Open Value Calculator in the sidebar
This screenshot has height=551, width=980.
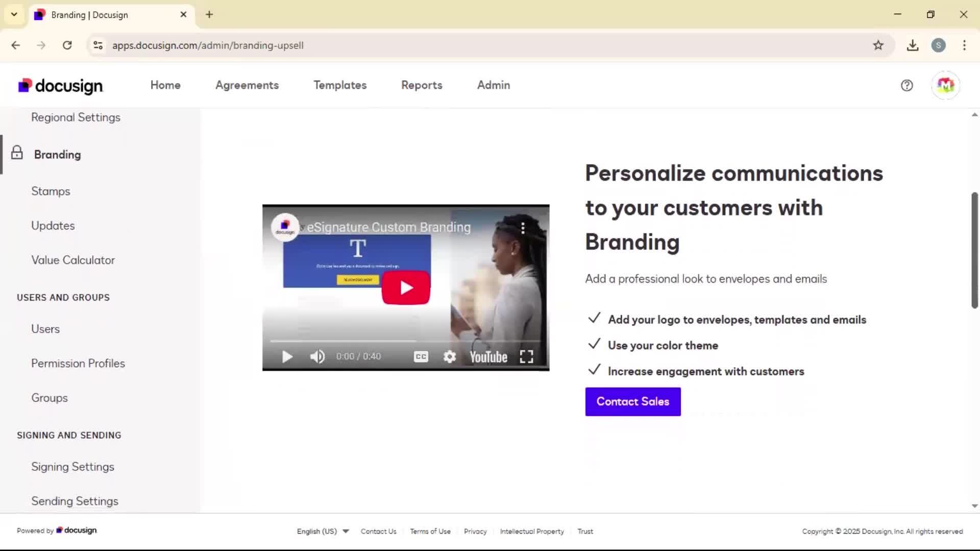(x=73, y=260)
